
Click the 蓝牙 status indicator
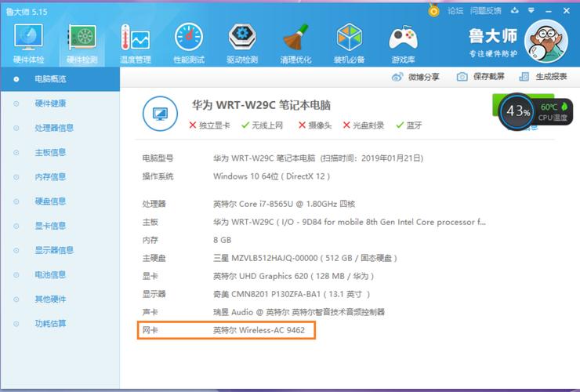pyautogui.click(x=408, y=125)
